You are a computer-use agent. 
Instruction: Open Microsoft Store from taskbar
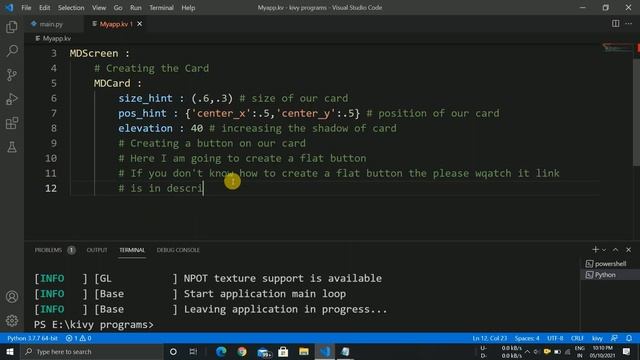click(283, 351)
